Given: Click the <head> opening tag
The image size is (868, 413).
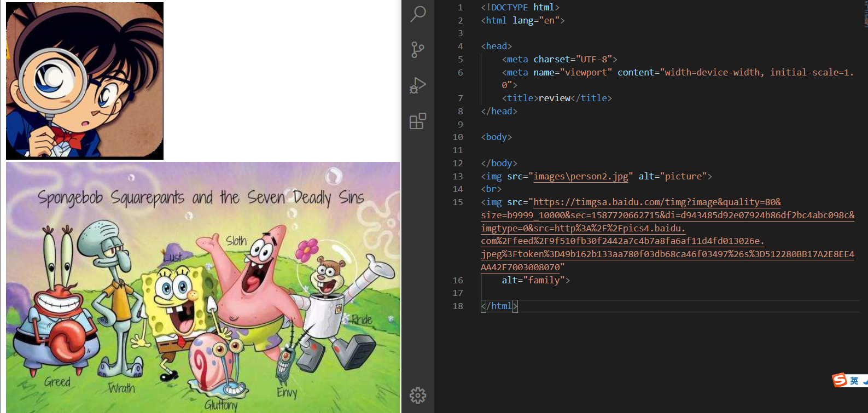Looking at the screenshot, I should (x=497, y=46).
